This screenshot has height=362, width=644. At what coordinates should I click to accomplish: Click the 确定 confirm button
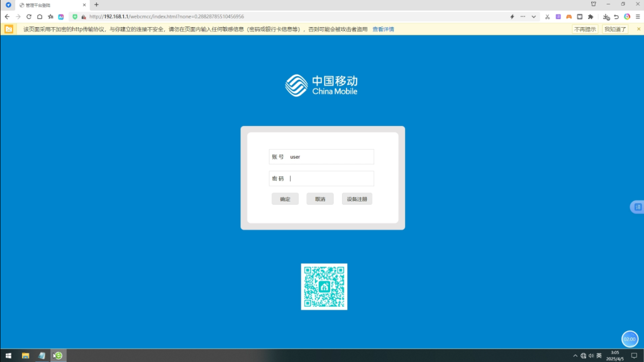285,199
